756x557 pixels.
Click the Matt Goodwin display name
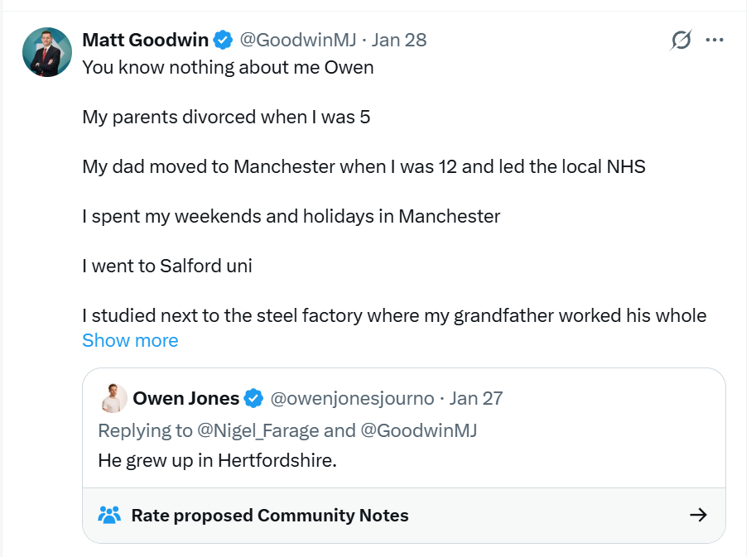click(x=144, y=39)
